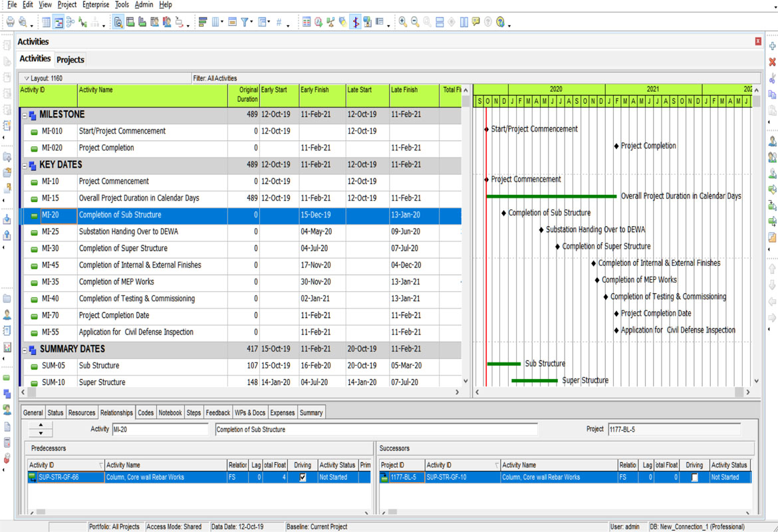Switch to the Resources details tab
778x532 pixels.
(x=82, y=413)
